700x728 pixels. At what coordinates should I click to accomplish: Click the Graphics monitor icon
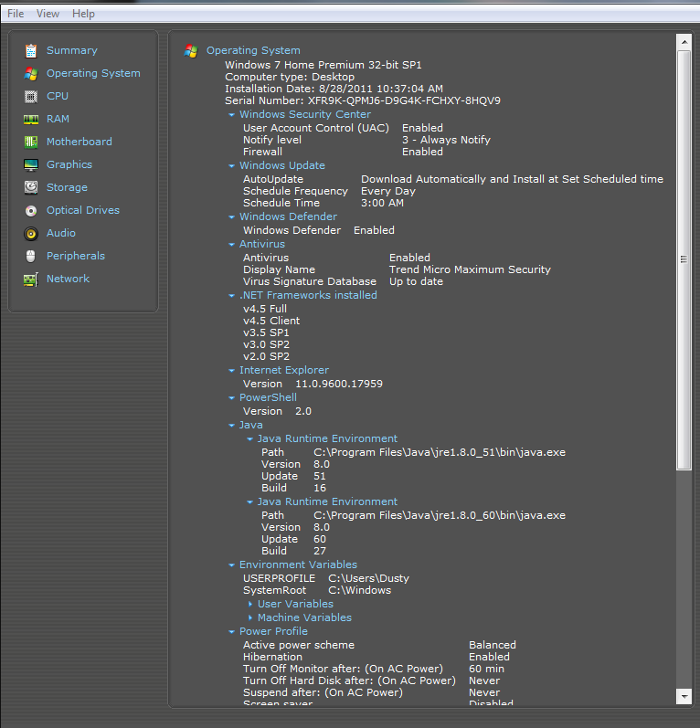pos(31,164)
